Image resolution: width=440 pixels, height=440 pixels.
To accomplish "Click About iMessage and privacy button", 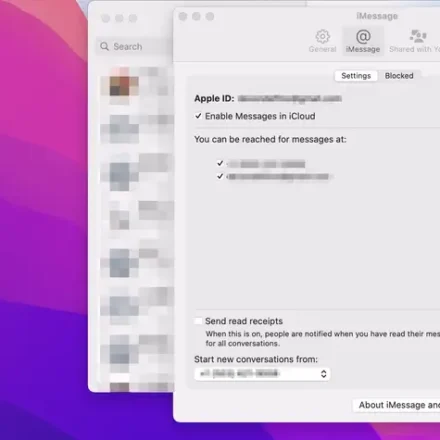I will [x=397, y=405].
